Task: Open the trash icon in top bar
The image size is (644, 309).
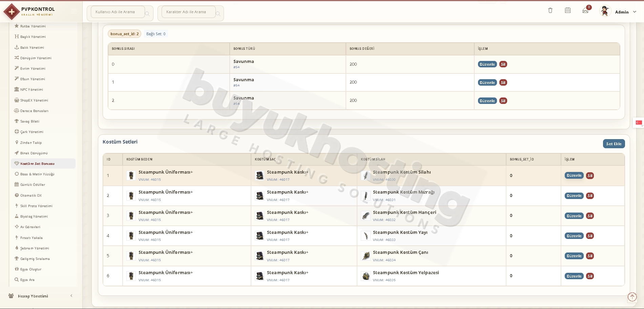Action: (550, 10)
